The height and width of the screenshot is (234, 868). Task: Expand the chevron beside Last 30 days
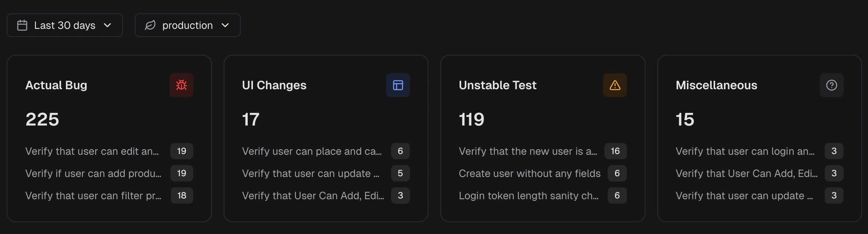108,26
